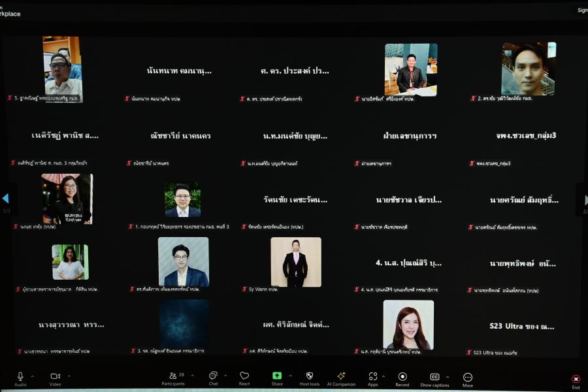The image size is (588, 392).
Task: Toggle Show captions
Action: (434, 376)
